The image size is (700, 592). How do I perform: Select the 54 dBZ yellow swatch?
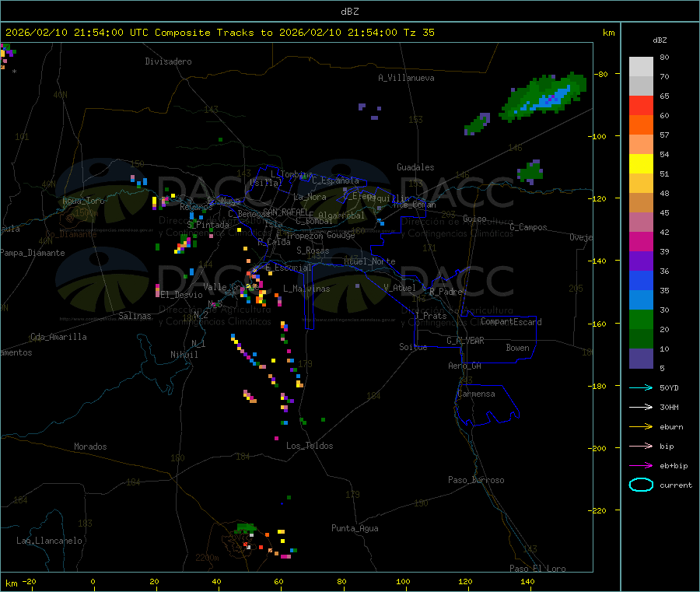pyautogui.click(x=641, y=164)
